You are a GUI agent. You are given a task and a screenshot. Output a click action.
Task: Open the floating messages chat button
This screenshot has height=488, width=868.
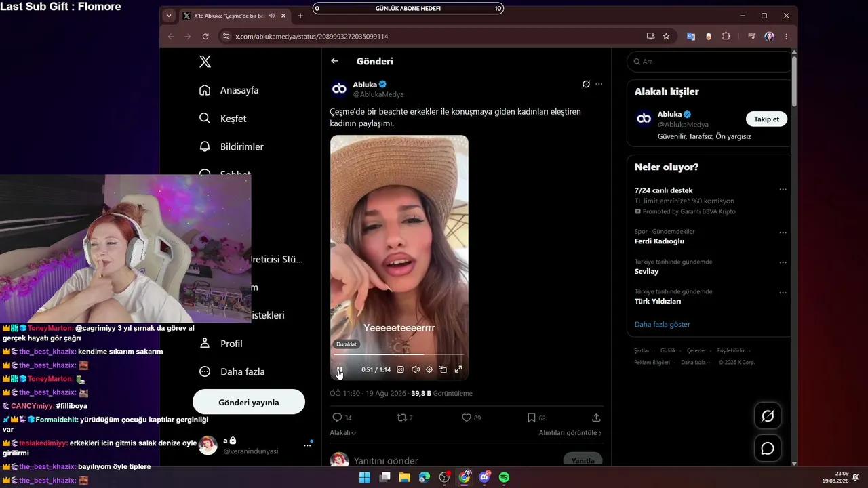tap(768, 449)
